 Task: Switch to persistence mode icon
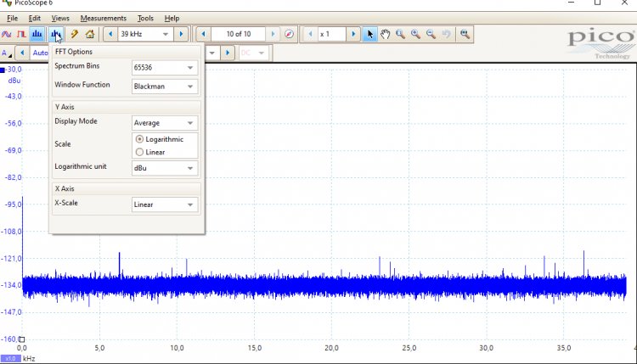pos(21,34)
